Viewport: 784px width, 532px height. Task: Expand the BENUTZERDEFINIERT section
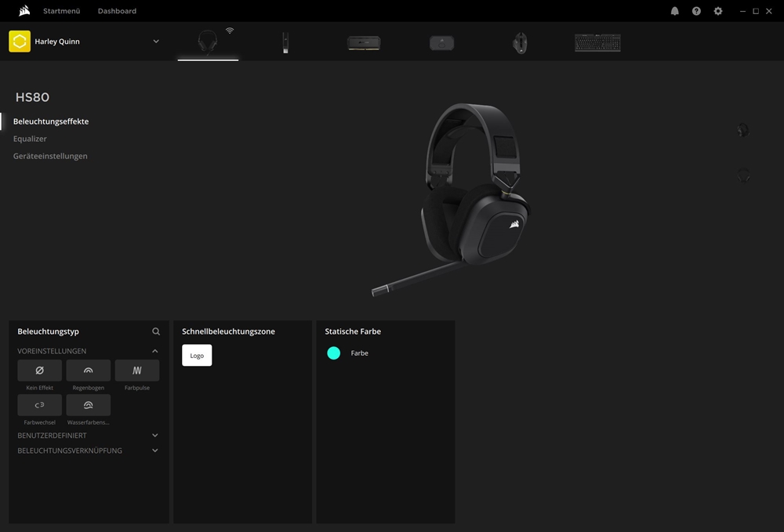[155, 436]
